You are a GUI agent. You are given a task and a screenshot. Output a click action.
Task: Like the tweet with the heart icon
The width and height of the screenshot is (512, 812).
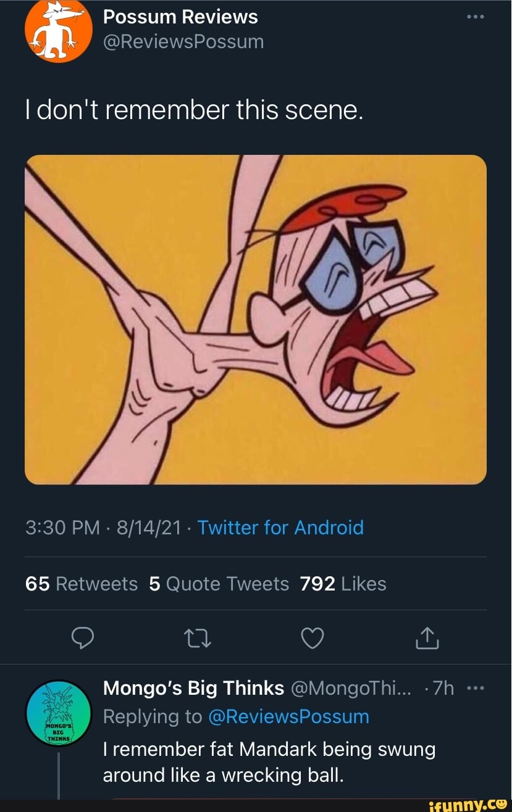pos(312,639)
